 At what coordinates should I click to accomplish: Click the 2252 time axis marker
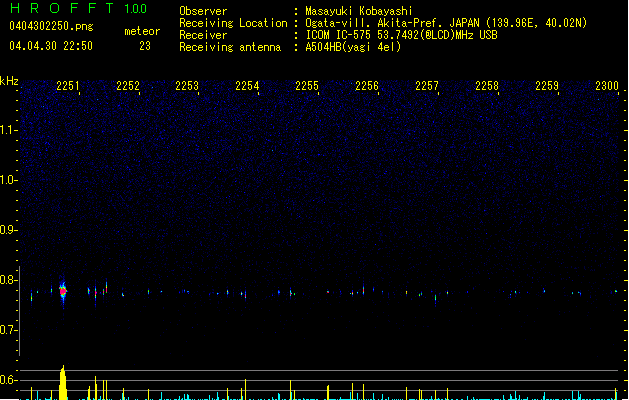point(128,86)
